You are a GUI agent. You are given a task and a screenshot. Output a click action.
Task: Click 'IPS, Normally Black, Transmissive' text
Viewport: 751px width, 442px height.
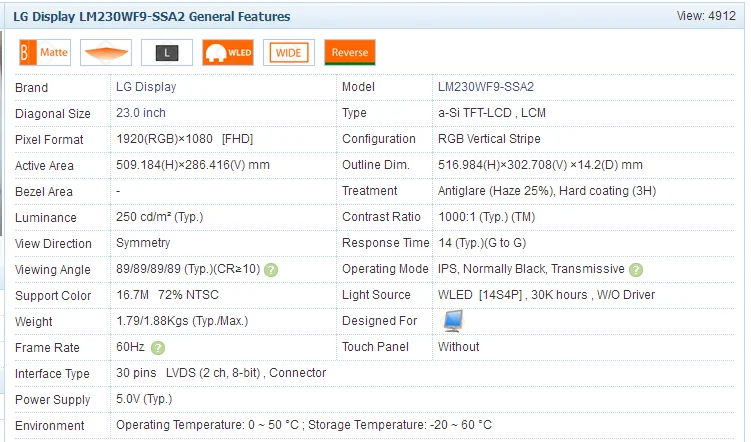pyautogui.click(x=531, y=269)
